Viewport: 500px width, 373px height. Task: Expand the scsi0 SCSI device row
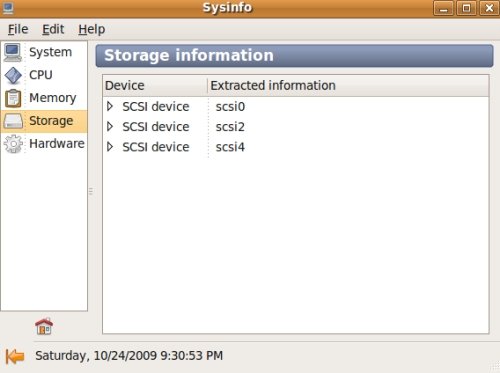tap(110, 107)
